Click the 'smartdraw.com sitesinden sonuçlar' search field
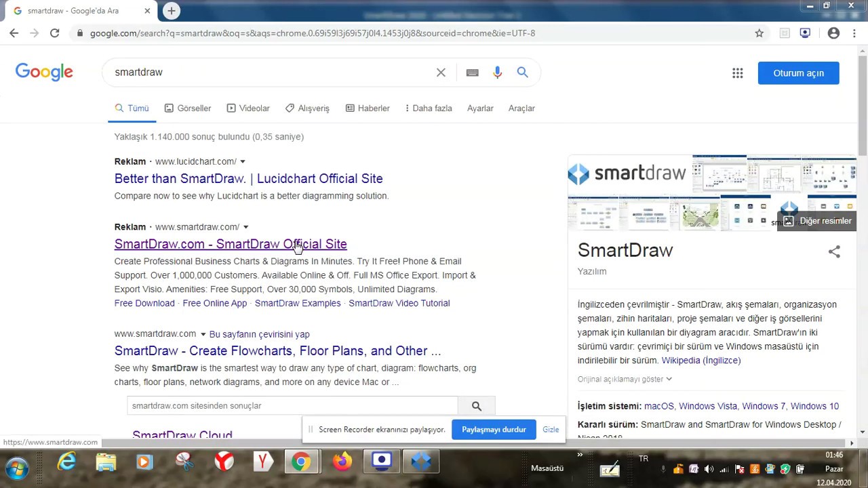 292,406
